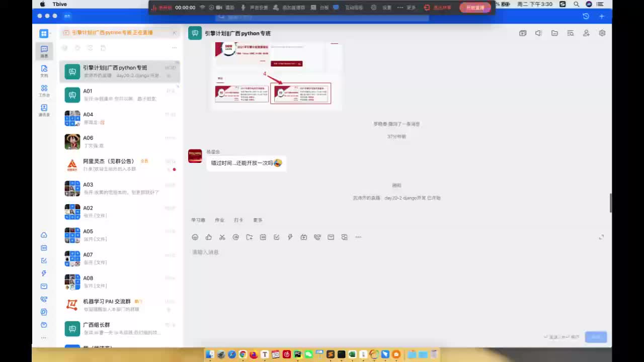Switch to the 作业 tab
The height and width of the screenshot is (362, 644).
(x=219, y=220)
